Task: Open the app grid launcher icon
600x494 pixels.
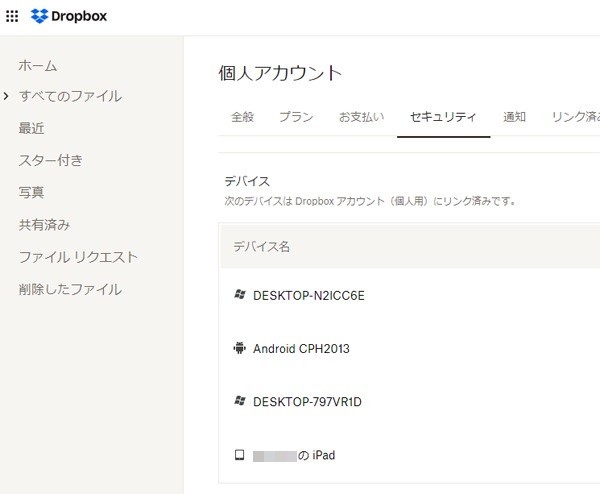Action: pyautogui.click(x=12, y=16)
